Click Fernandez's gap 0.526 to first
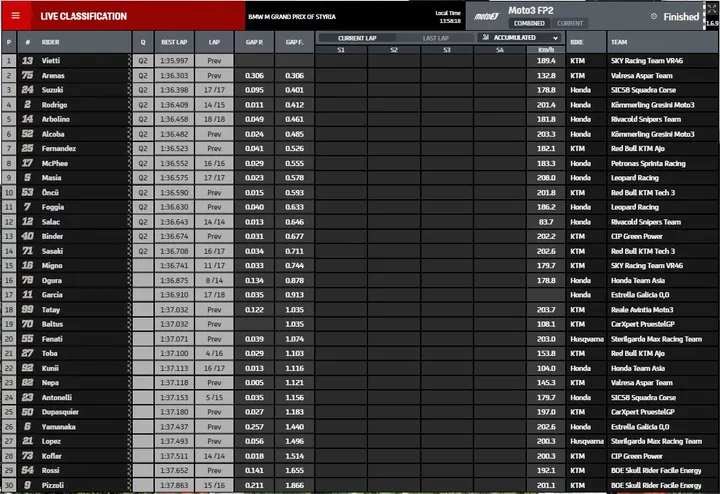720x494 pixels. (x=294, y=148)
